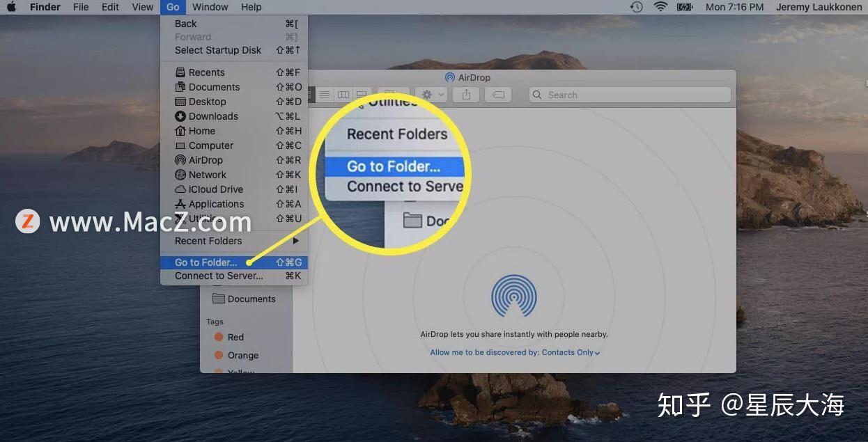Open the File menu
Screen dimensions: 868x442
click(x=81, y=7)
